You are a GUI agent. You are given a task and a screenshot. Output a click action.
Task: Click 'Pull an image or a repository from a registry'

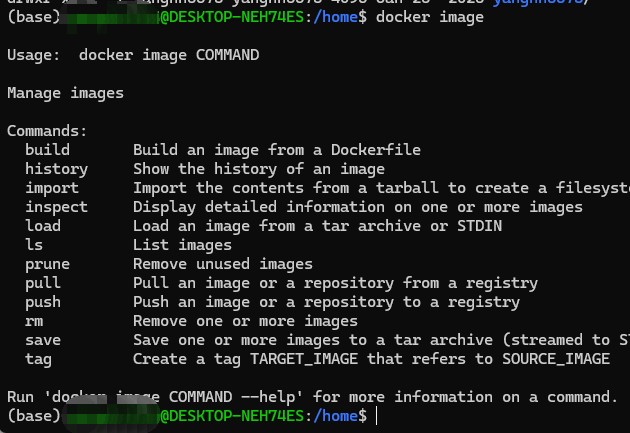point(335,283)
